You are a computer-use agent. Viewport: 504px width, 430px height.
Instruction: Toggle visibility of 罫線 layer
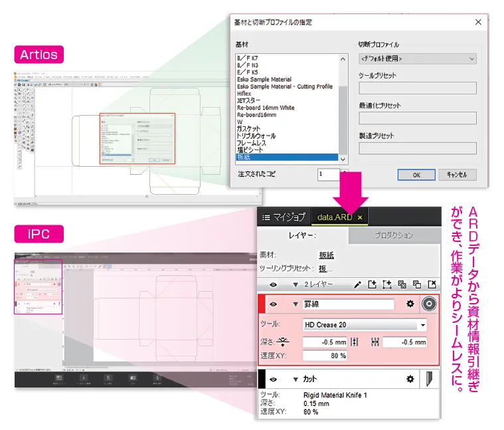(x=273, y=304)
